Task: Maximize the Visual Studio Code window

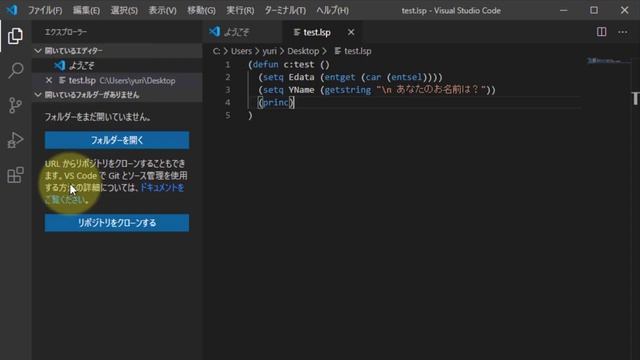Action: tap(594, 10)
